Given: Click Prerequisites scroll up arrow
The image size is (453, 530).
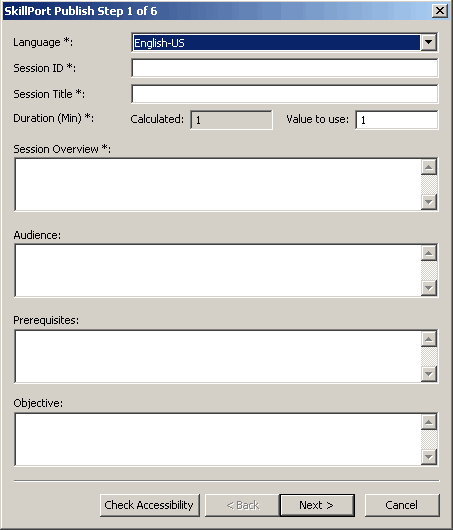Looking at the screenshot, I should click(x=429, y=339).
